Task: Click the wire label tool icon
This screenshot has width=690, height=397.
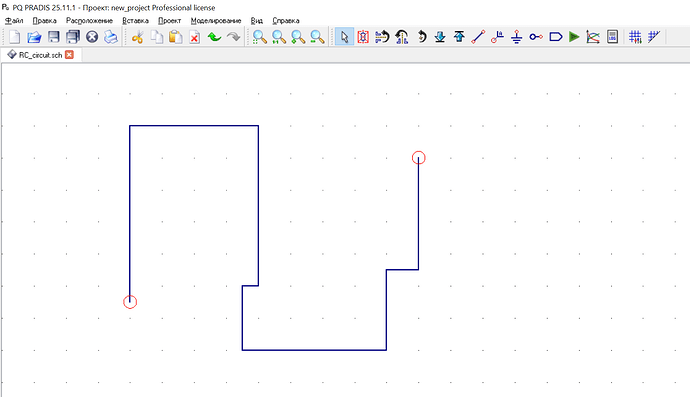Action: coord(497,37)
